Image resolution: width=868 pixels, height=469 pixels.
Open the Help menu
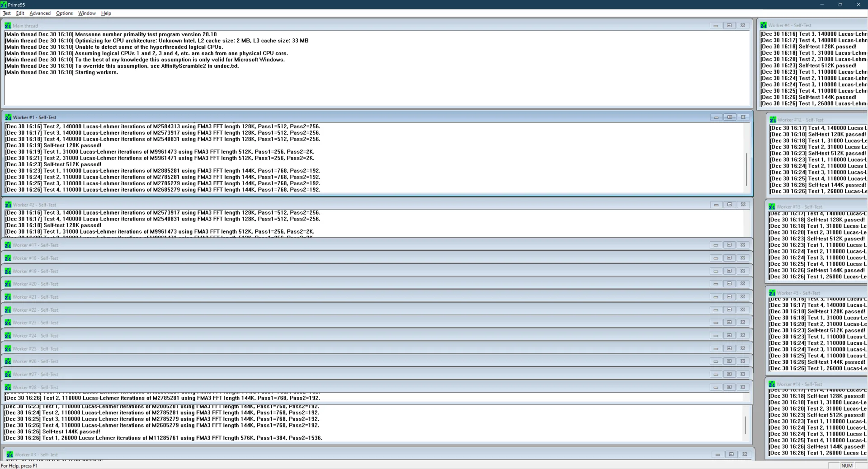pos(106,13)
